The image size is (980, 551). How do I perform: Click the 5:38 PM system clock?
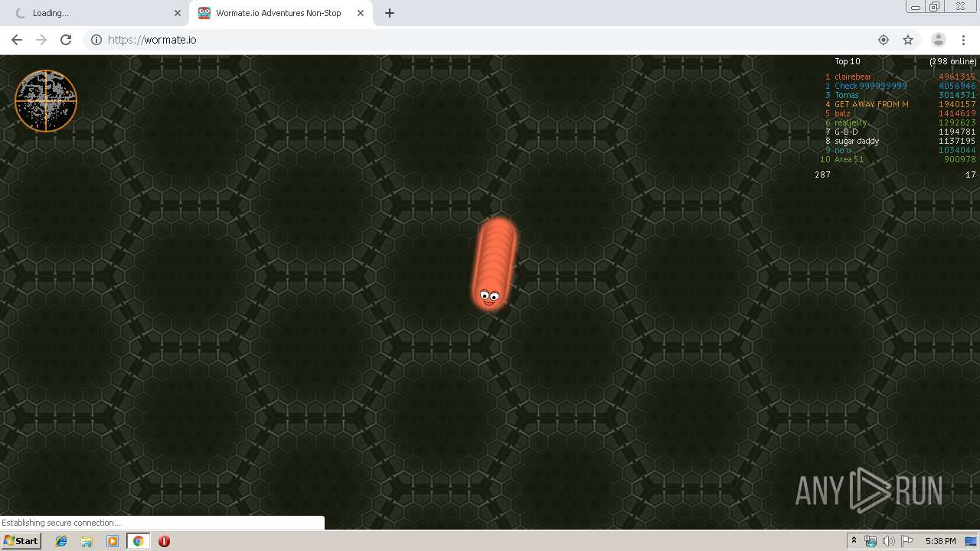pos(940,541)
